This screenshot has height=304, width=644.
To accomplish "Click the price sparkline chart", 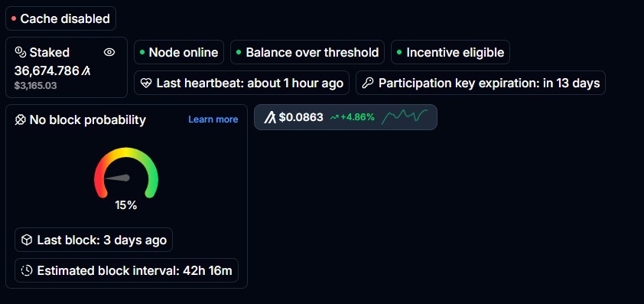I will click(405, 117).
